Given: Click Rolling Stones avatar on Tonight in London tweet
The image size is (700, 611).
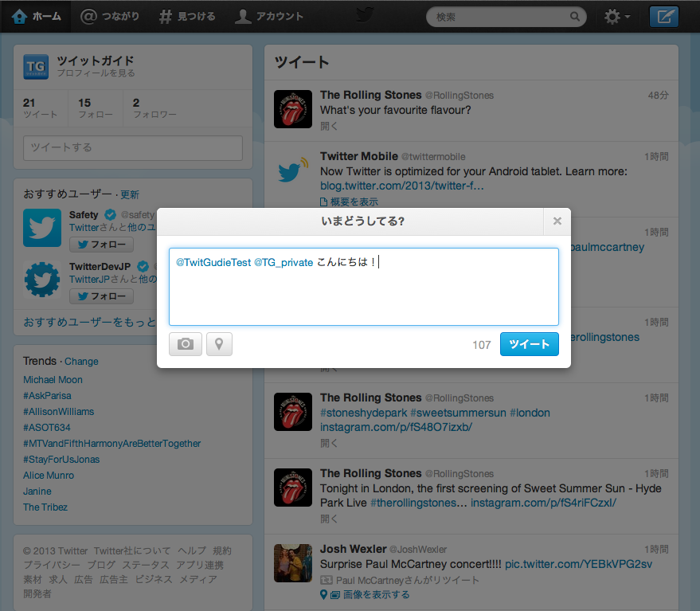Looking at the screenshot, I should point(293,488).
